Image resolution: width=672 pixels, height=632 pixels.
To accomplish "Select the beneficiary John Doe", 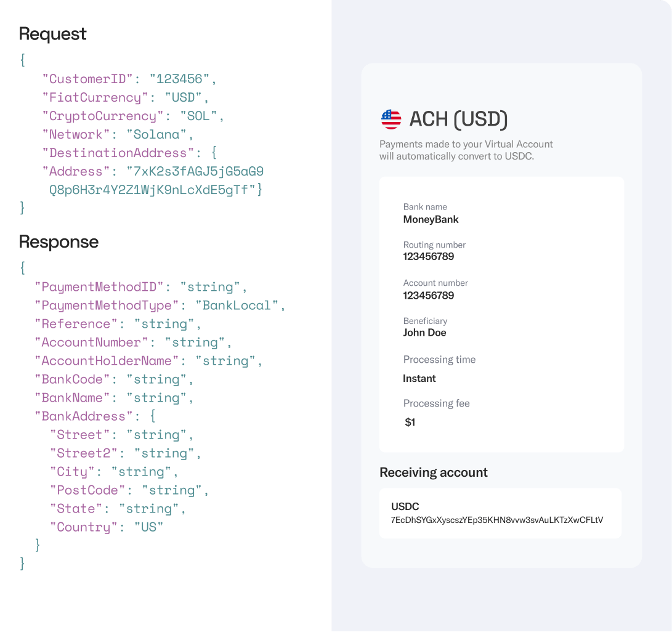I will [425, 333].
